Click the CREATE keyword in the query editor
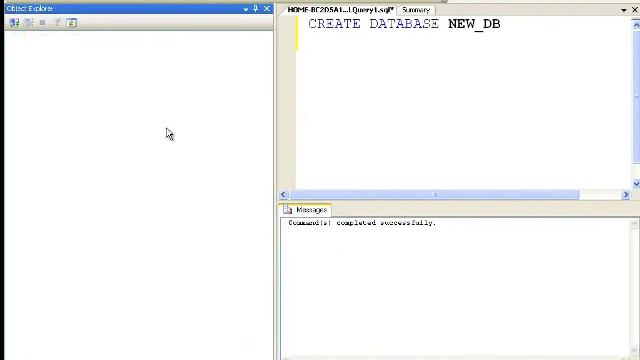The image size is (640, 360). coord(334,24)
